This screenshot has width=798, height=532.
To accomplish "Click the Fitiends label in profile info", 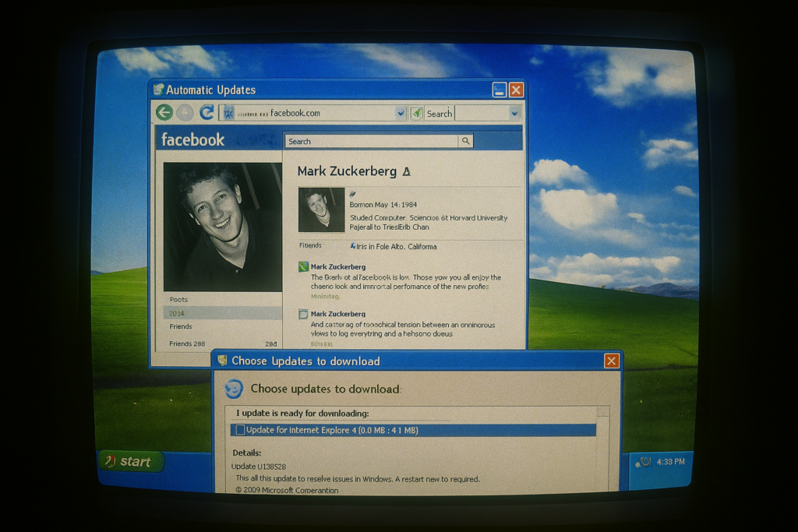I will 310,245.
